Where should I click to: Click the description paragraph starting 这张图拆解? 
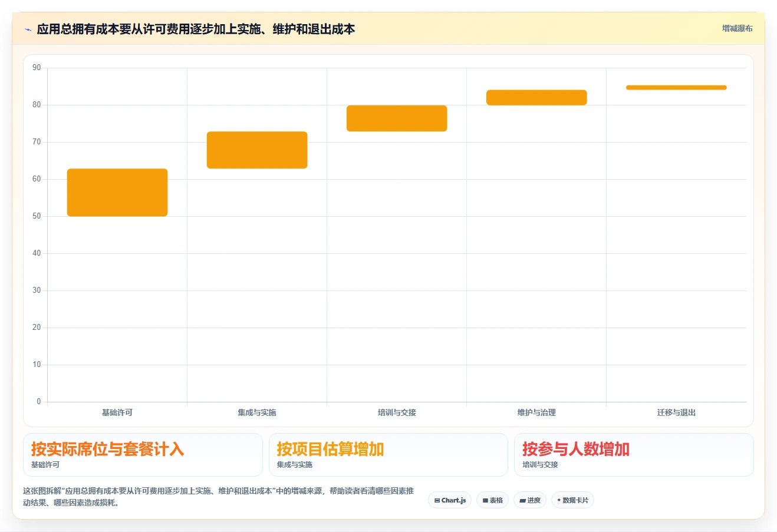219,497
